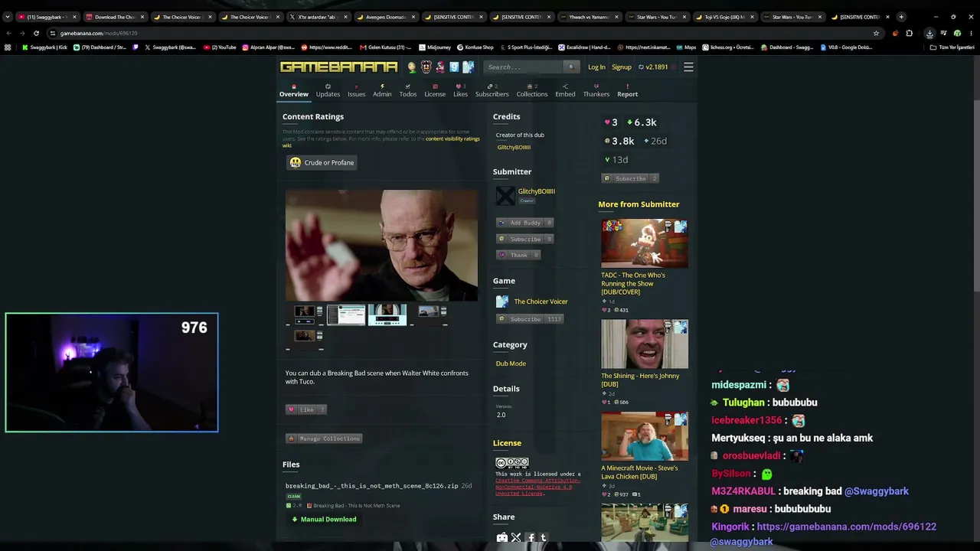This screenshot has width=980, height=551.
Task: Open the Baldi game icon shortcut
Action: click(412, 67)
